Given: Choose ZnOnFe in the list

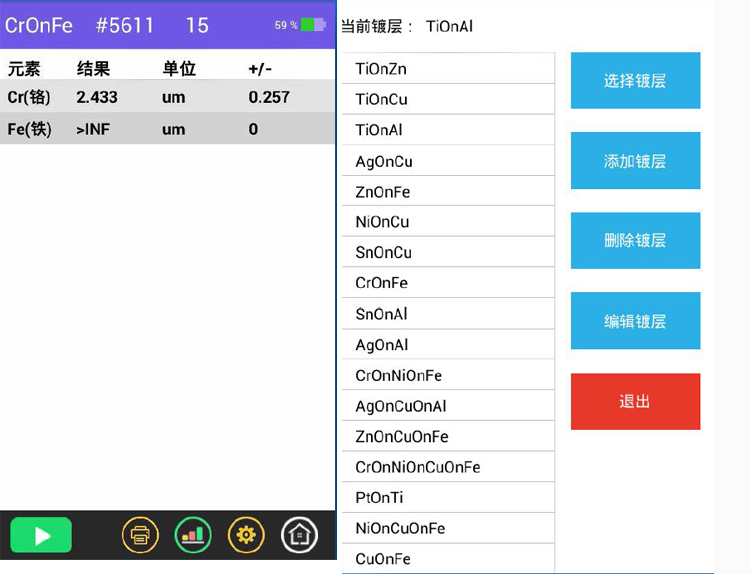Looking at the screenshot, I should point(447,191).
